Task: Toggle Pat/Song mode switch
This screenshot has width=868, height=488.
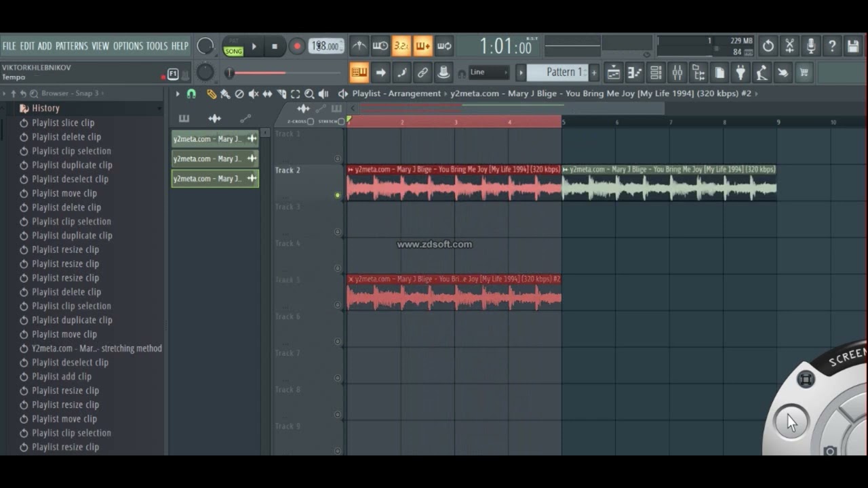Action: (x=233, y=47)
